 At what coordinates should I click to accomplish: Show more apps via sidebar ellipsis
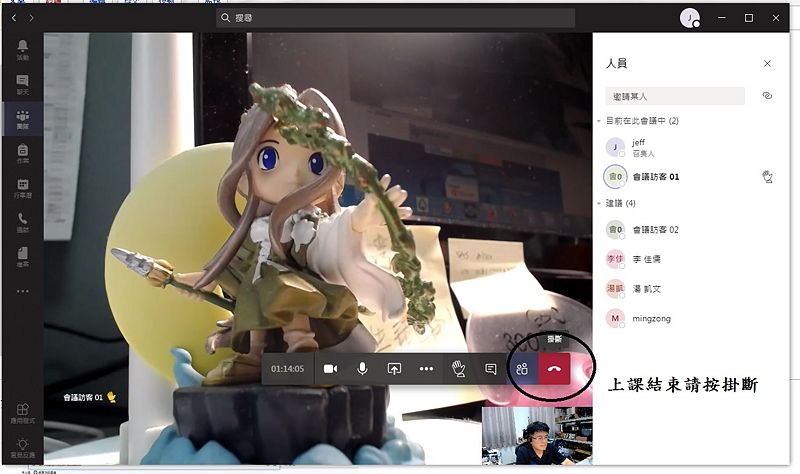point(22,291)
